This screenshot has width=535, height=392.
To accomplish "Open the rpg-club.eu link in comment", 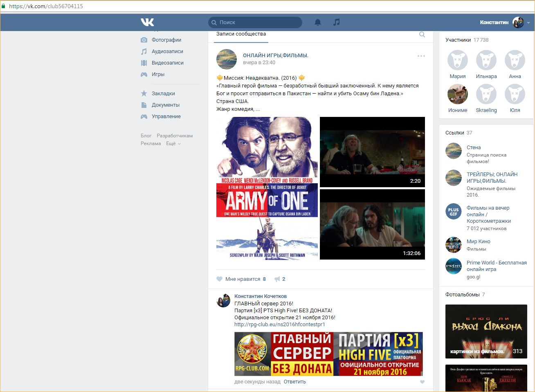I will [279, 325].
